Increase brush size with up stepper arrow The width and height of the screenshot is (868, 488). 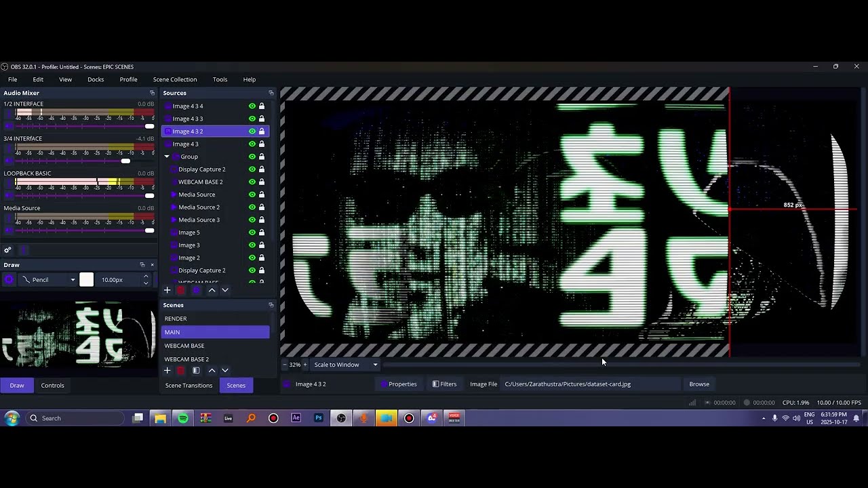point(146,277)
